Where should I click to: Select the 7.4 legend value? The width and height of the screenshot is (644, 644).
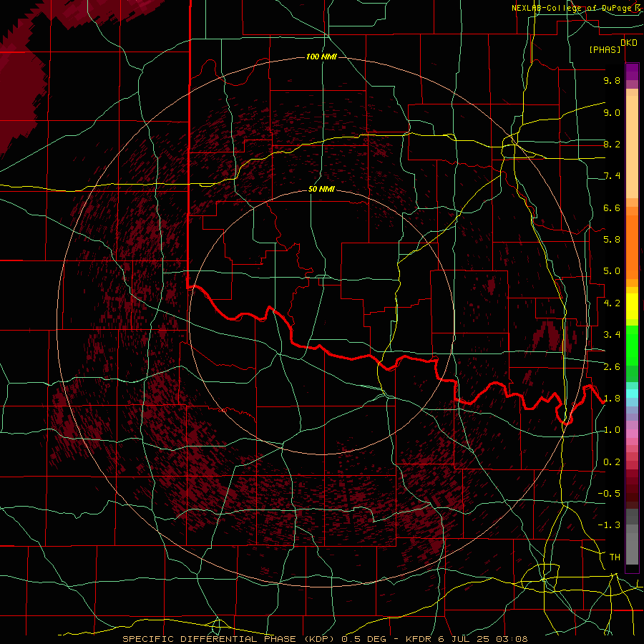point(612,176)
